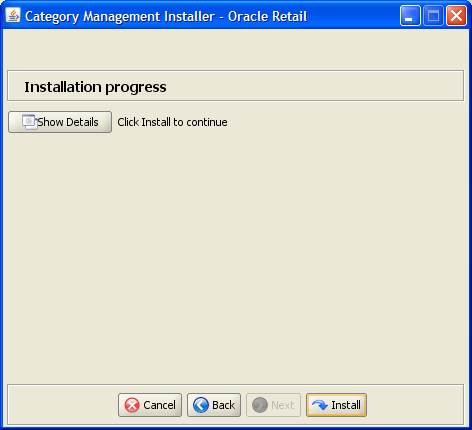
Task: Start installation with the Install button
Action: click(x=336, y=405)
